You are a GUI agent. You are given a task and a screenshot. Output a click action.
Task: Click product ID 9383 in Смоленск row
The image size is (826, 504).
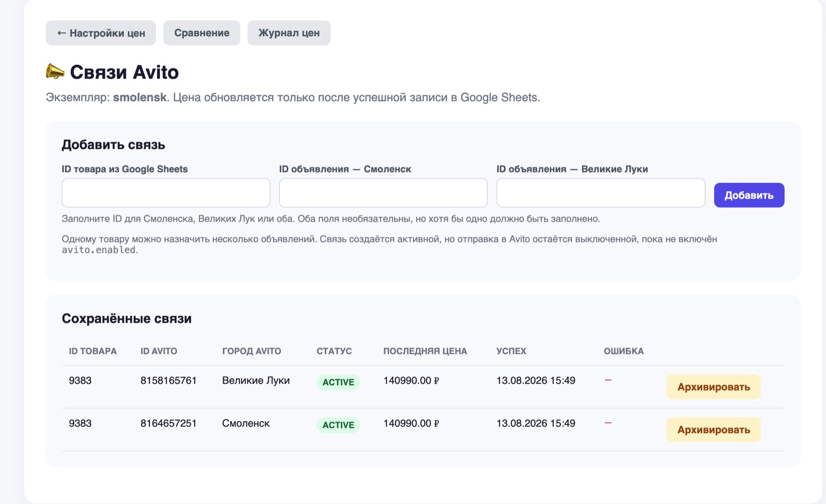(80, 424)
